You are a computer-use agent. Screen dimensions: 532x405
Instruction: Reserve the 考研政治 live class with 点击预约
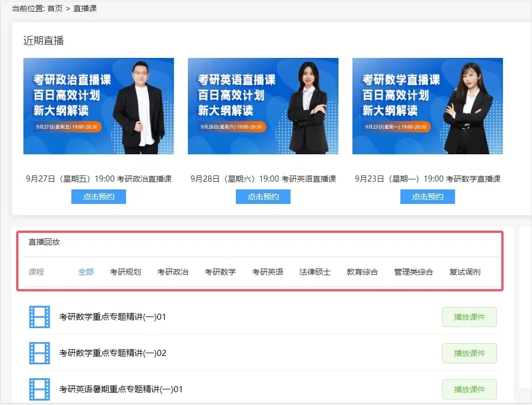[x=99, y=197]
